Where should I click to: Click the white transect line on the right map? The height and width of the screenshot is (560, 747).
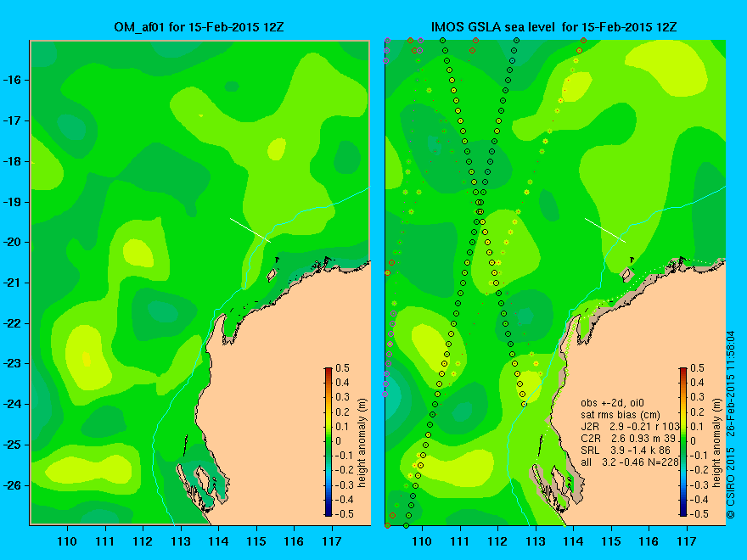point(605,230)
